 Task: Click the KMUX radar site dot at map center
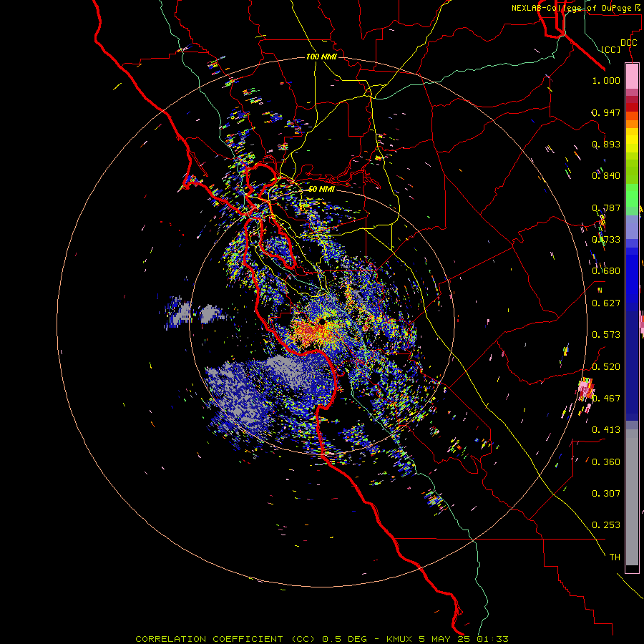pos(323,321)
